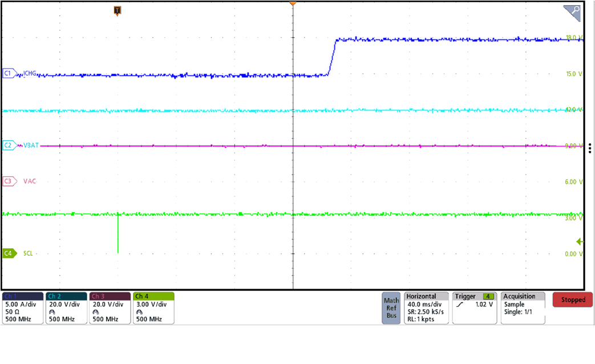The height and width of the screenshot is (364, 595).
Task: Click the red Stopped acquisition button
Action: [x=572, y=299]
